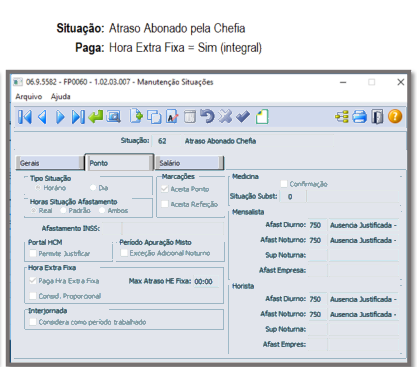
Task: Click the copy record icon
Action: click(154, 117)
